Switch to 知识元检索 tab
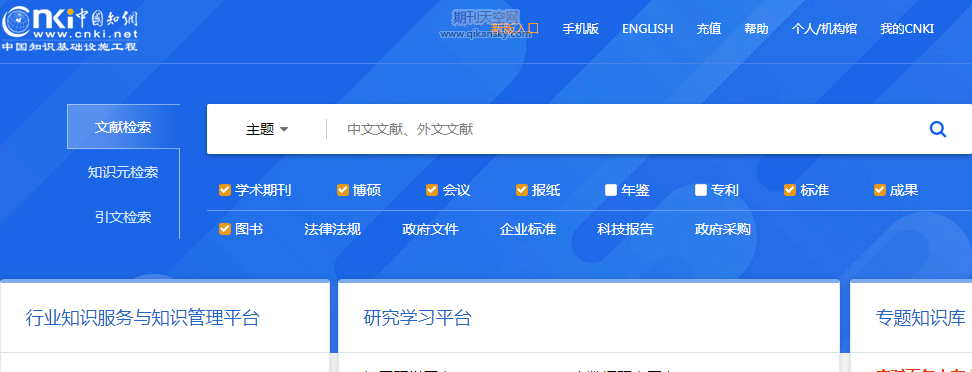Viewport: 972px width, 372px height. pyautogui.click(x=123, y=172)
